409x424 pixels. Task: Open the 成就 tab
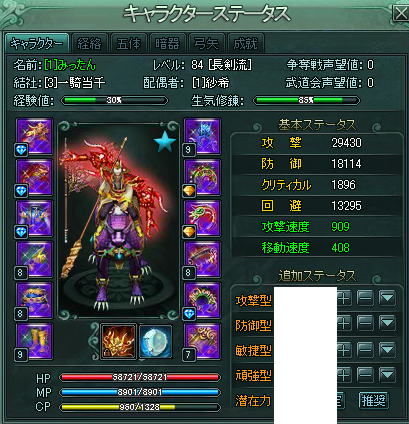pyautogui.click(x=246, y=43)
